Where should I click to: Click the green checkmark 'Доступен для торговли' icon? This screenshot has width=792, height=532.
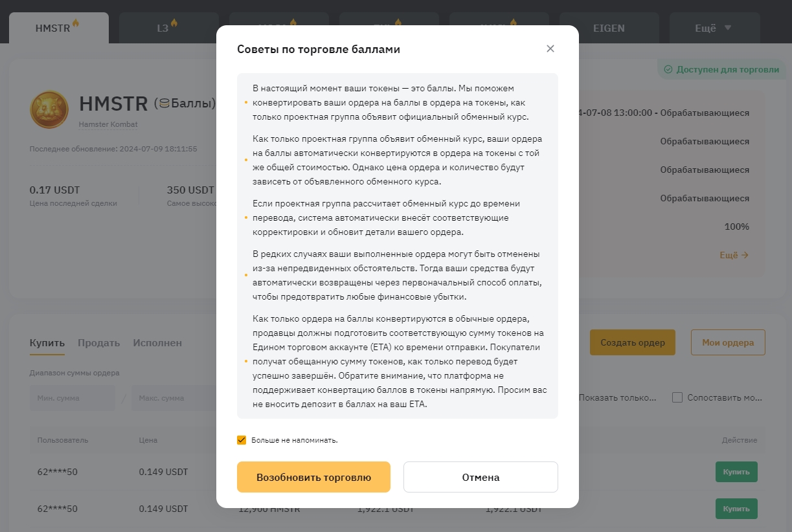click(x=668, y=69)
